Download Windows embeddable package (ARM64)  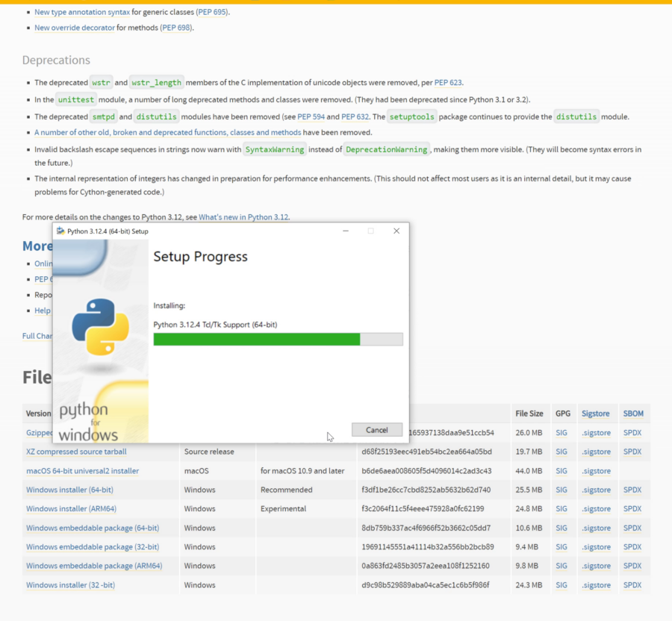(94, 566)
